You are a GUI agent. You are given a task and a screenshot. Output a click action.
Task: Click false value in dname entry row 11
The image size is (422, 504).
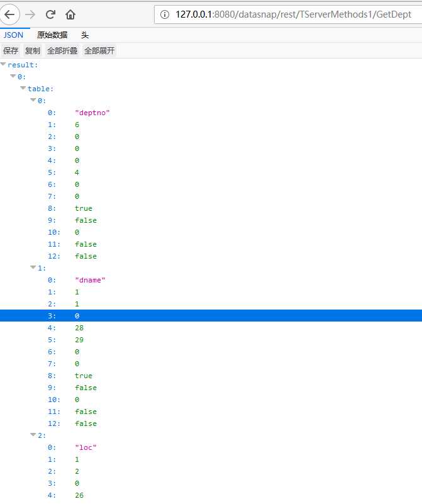pos(86,412)
